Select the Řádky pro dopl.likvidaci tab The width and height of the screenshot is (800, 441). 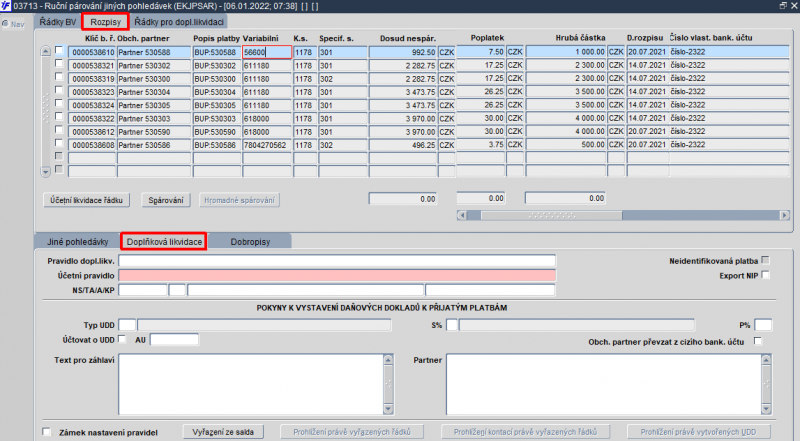(x=179, y=22)
